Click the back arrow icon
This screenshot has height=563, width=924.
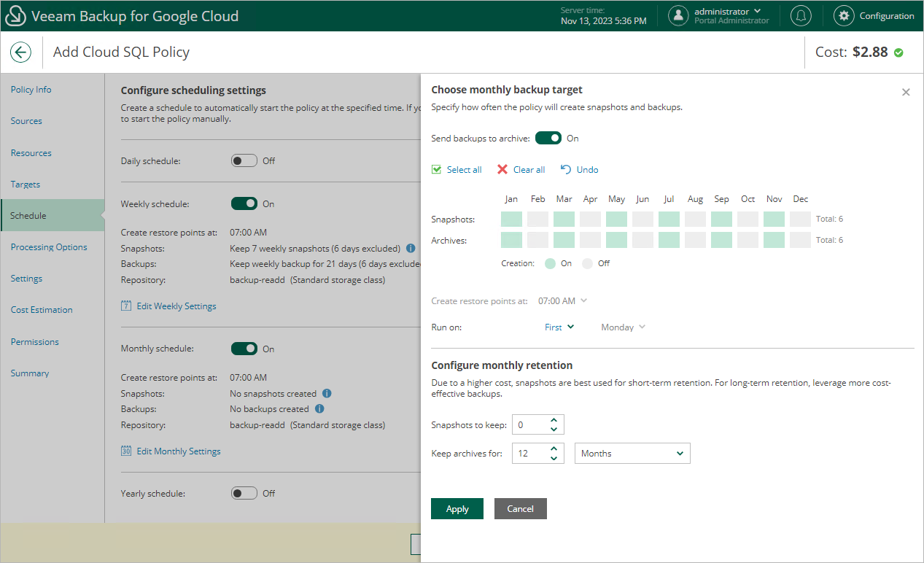(x=20, y=52)
